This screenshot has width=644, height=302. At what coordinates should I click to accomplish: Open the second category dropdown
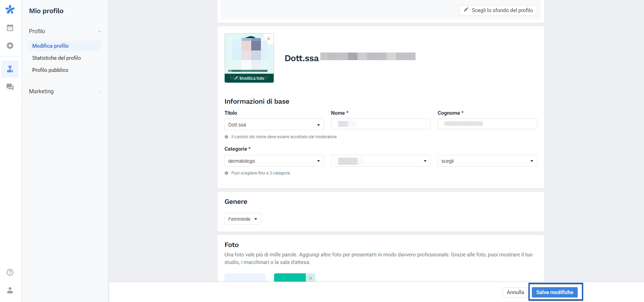pos(381,161)
